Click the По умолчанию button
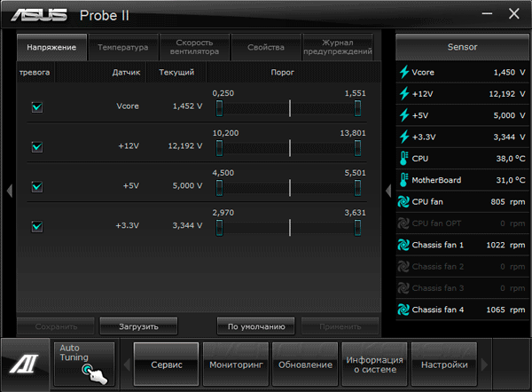This screenshot has height=392, width=532. [x=256, y=326]
